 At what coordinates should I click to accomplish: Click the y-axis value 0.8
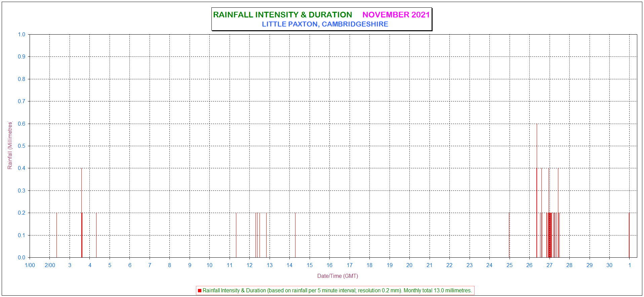(22, 79)
